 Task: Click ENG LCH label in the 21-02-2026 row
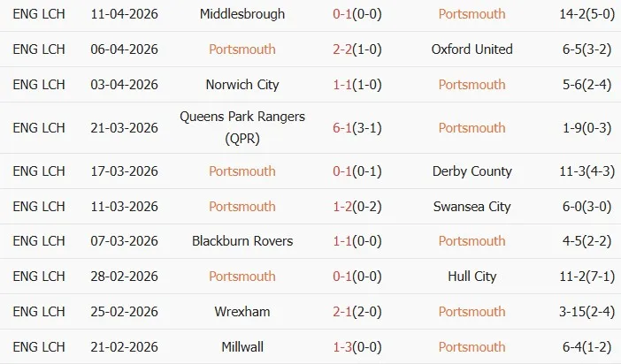39,347
